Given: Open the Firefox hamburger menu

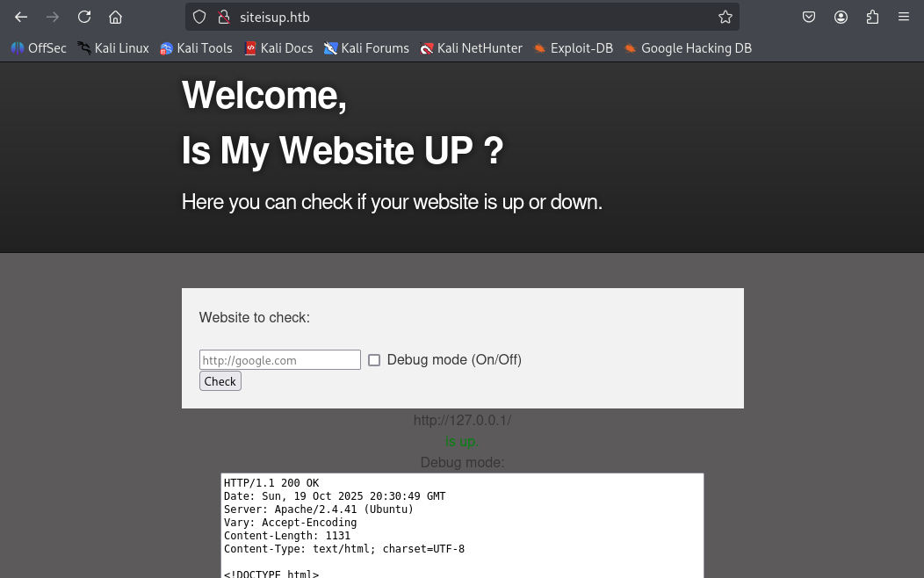Looking at the screenshot, I should coord(903,17).
